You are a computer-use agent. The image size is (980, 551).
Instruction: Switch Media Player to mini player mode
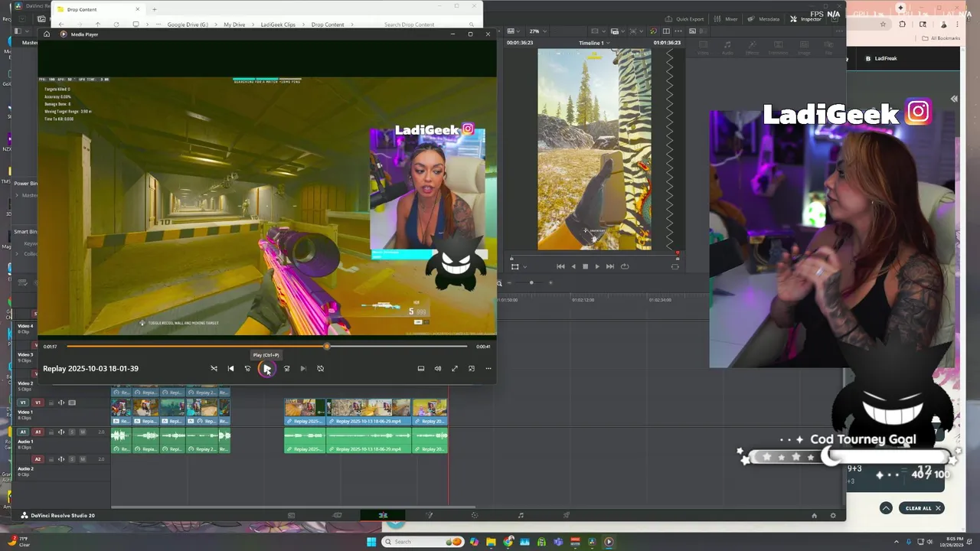(x=472, y=368)
